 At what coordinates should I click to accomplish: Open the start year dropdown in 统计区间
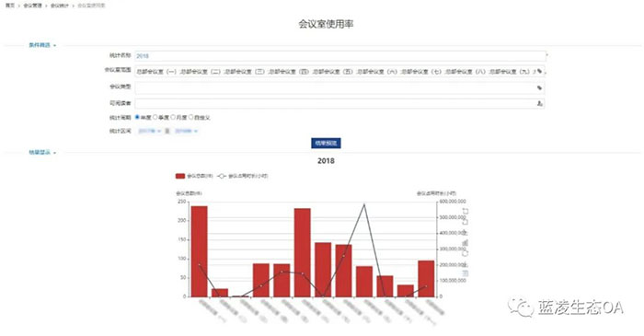click(149, 131)
